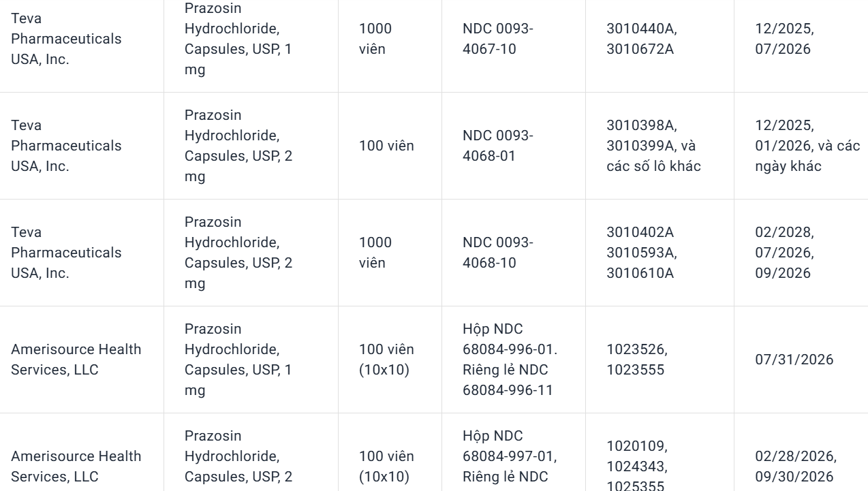The width and height of the screenshot is (868, 491).
Task: Select lot numbers 3010440A, 3010672A cell
Action: point(642,39)
